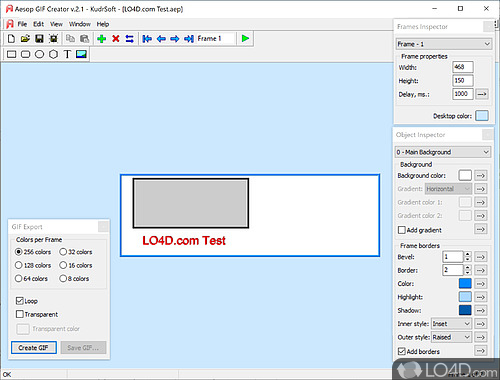Uncheck the Add borders checkbox
The image size is (500, 380).
click(x=402, y=351)
